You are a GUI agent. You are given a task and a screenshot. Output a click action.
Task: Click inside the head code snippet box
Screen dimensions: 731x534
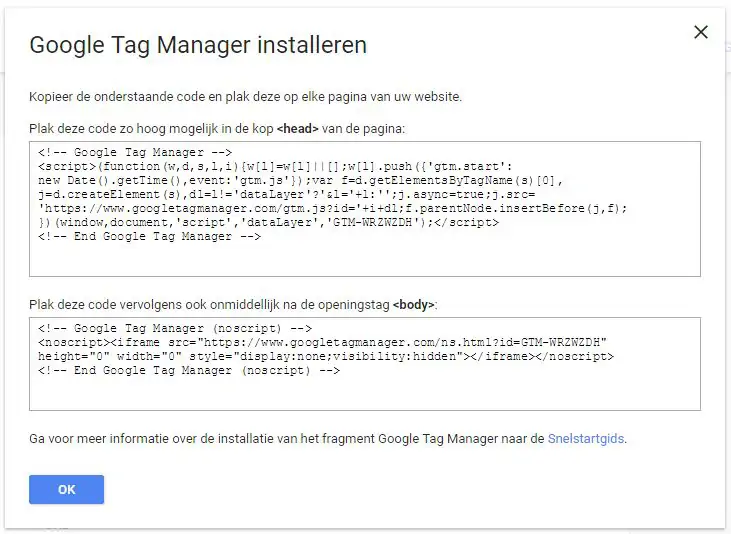click(365, 209)
